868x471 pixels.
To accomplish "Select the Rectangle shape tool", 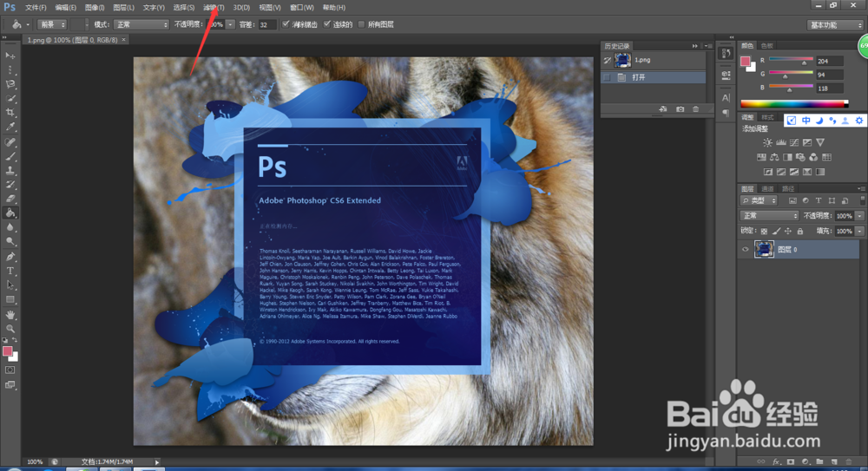I will pos(10,299).
